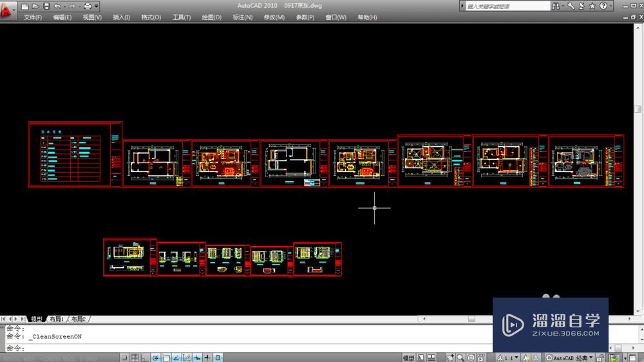Click the Communication Center satellite icon
This screenshot has width=644, height=362.
(x=582, y=6)
